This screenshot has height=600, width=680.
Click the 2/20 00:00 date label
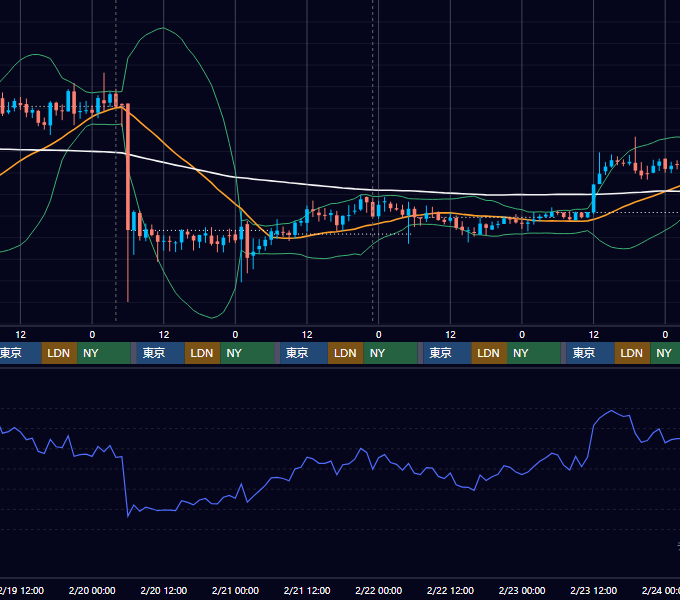[x=92, y=590]
